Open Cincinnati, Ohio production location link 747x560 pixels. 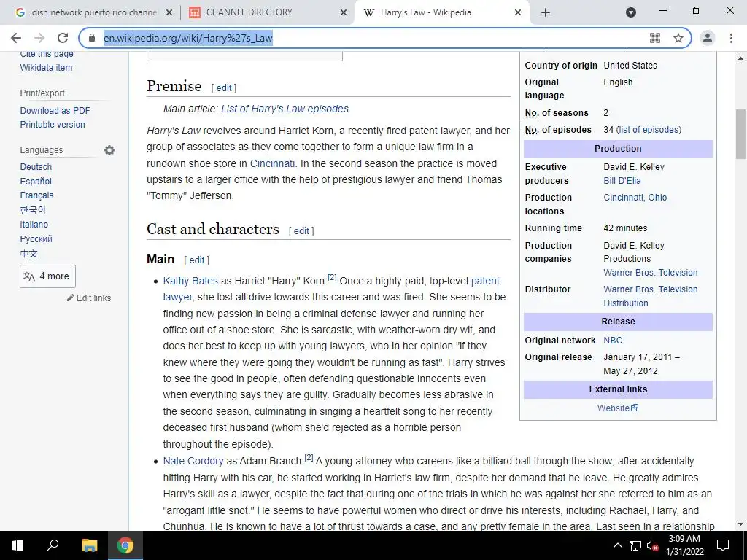[x=635, y=197]
